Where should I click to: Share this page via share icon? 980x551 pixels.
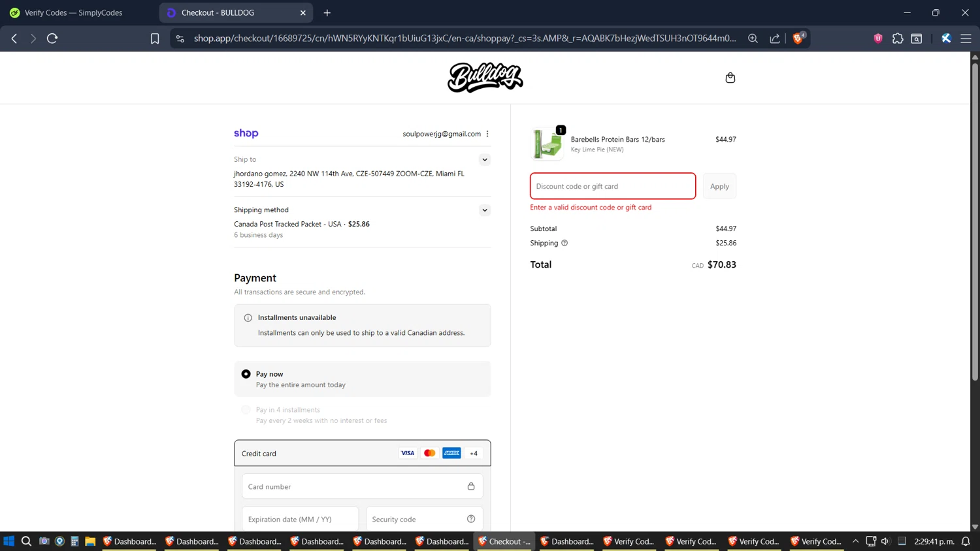(775, 39)
